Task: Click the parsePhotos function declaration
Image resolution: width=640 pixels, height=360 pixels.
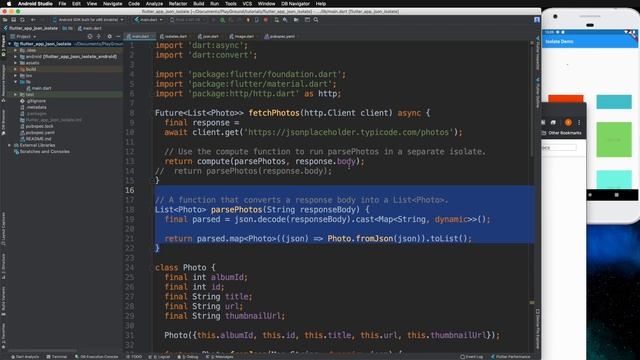Action: pyautogui.click(x=236, y=209)
